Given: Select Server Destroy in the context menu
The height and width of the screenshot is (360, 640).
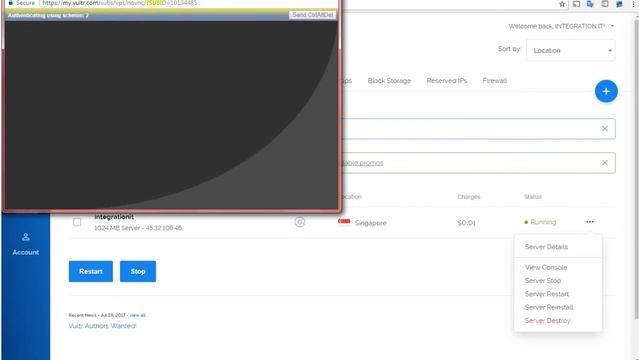Looking at the screenshot, I should pyautogui.click(x=547, y=321).
